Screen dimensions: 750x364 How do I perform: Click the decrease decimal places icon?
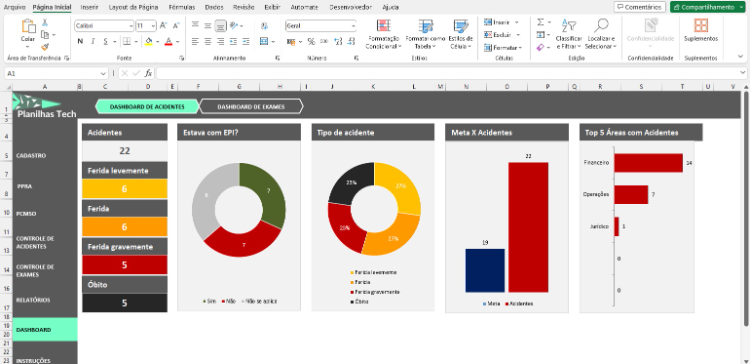click(x=352, y=42)
